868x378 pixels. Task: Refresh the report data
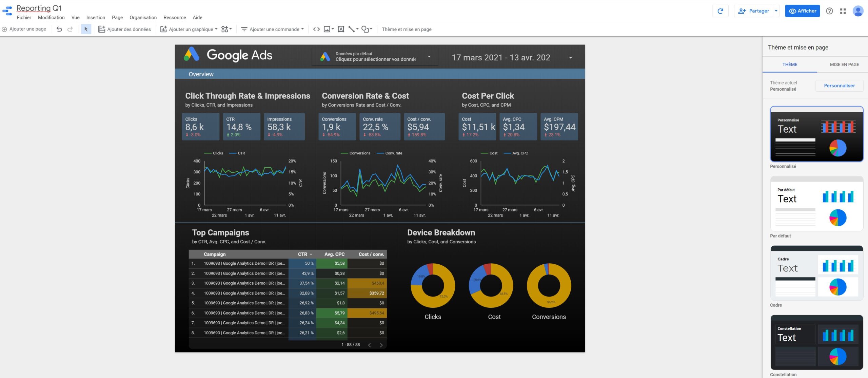[x=720, y=11]
